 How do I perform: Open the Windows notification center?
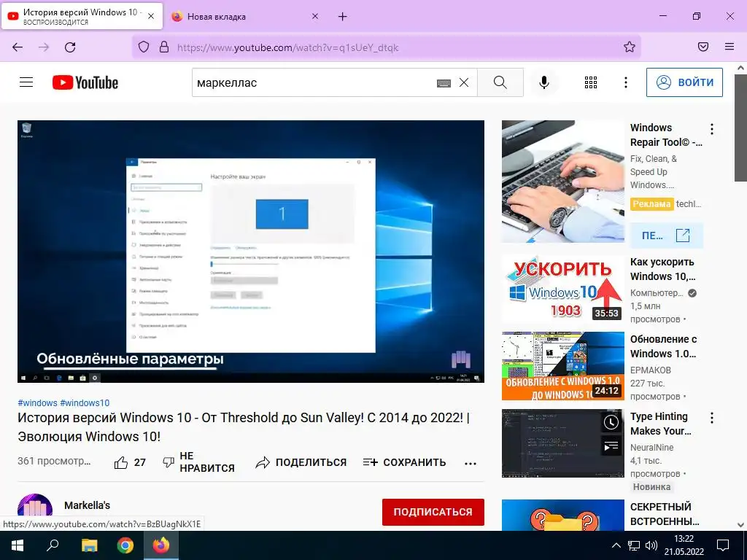pyautogui.click(x=723, y=545)
